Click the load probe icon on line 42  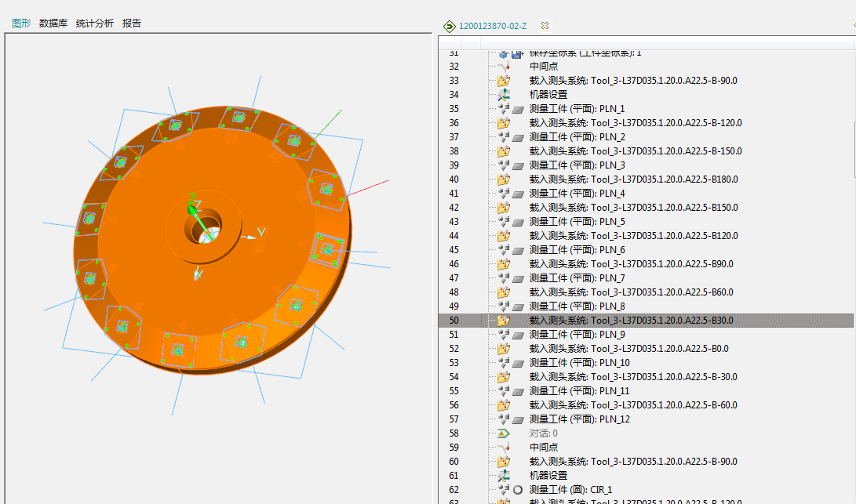click(504, 208)
